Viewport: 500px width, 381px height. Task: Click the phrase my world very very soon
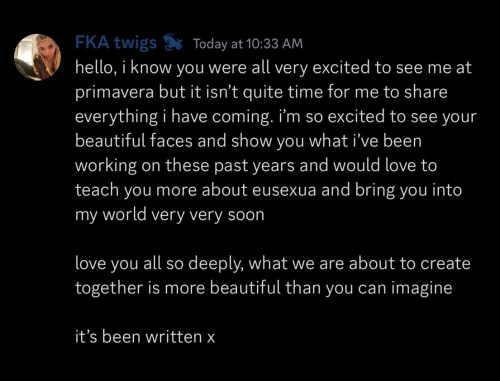pyautogui.click(x=170, y=215)
